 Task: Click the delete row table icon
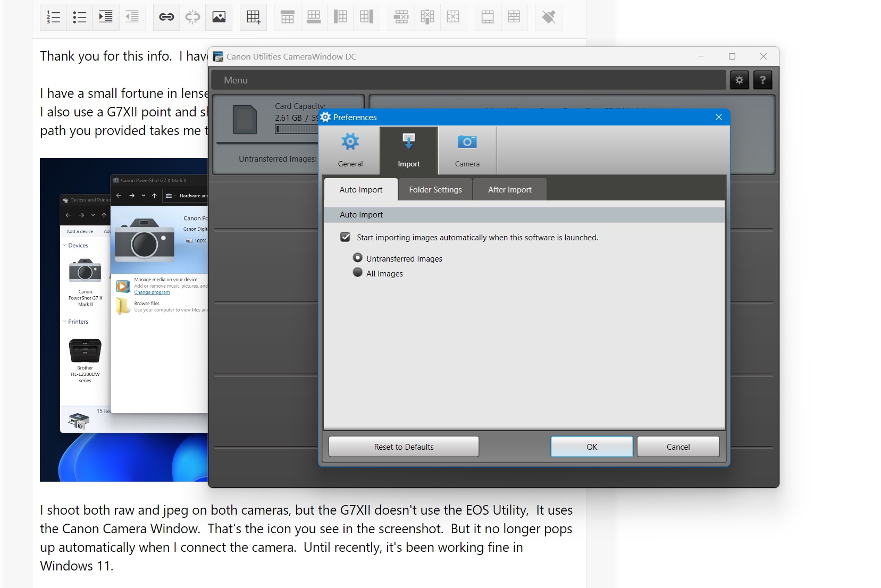[x=401, y=17]
